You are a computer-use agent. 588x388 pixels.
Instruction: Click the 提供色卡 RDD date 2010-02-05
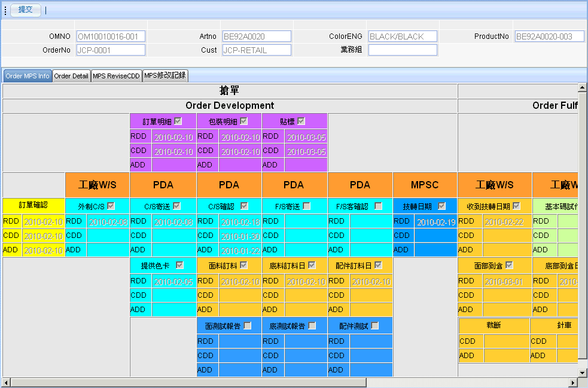tap(173, 282)
